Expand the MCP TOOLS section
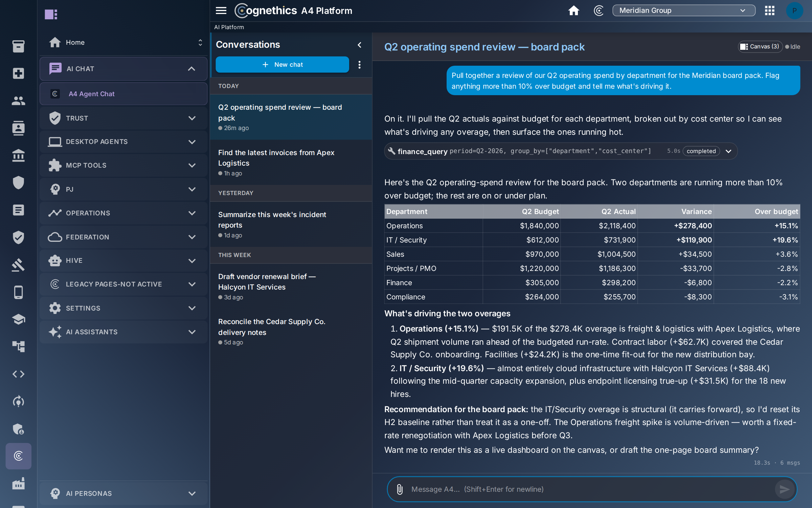812x508 pixels. click(123, 165)
